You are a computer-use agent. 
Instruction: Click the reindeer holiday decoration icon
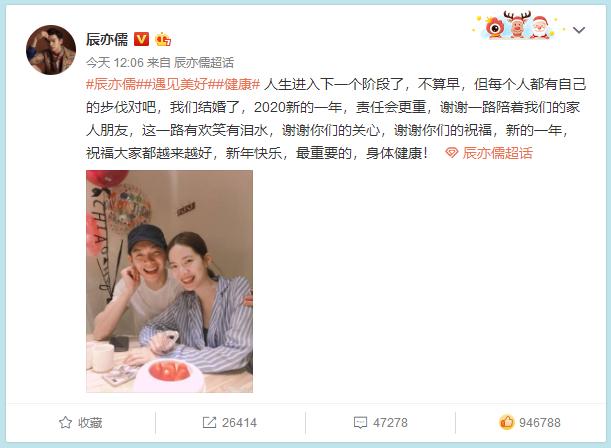point(517,24)
